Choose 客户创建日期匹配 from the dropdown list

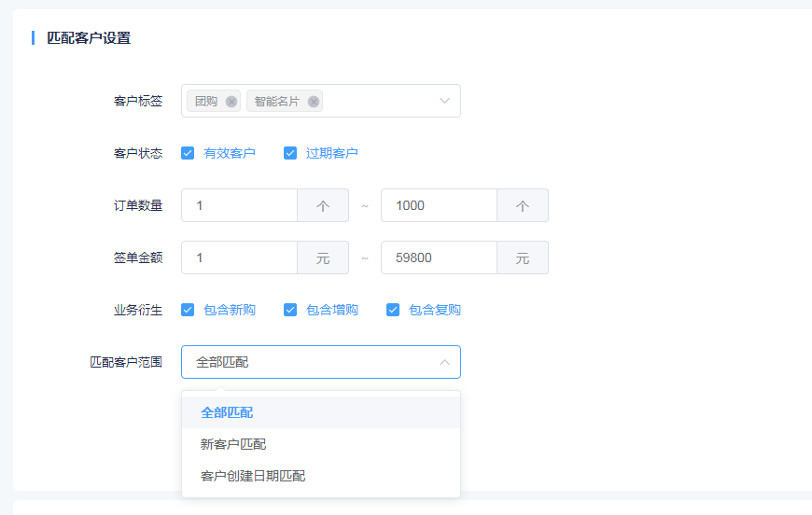coord(321,476)
